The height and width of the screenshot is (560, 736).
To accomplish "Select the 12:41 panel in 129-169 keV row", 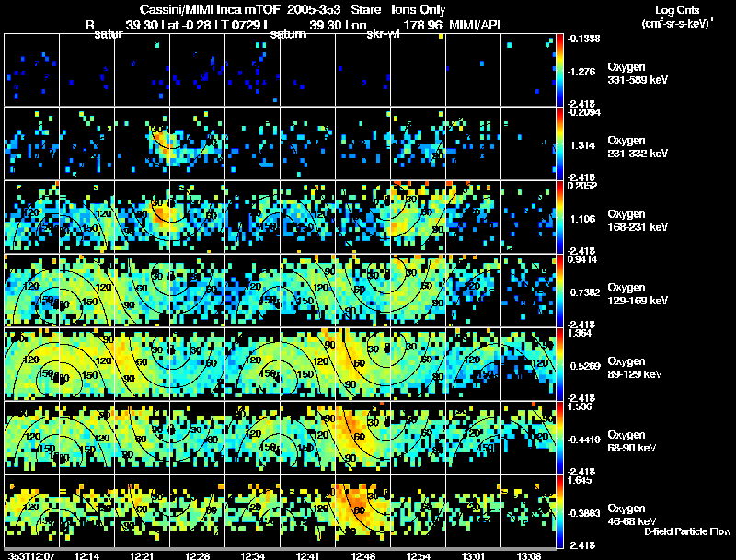I will tap(308, 291).
